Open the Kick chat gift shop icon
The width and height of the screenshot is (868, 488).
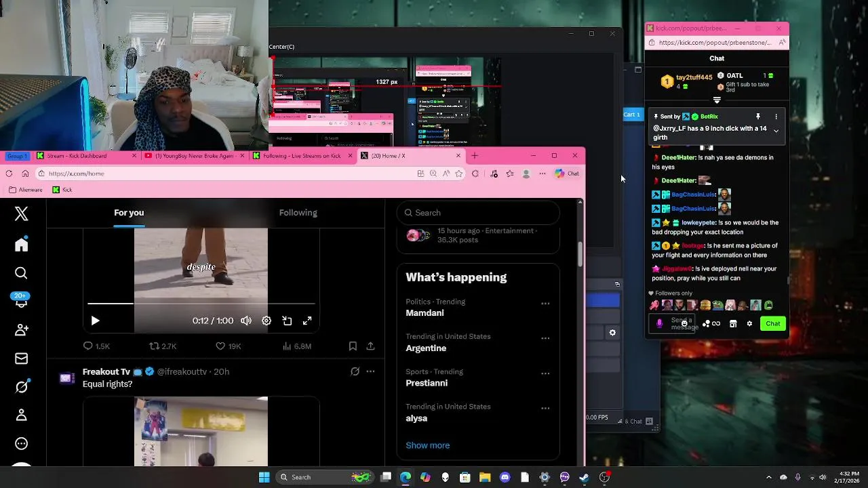(733, 324)
